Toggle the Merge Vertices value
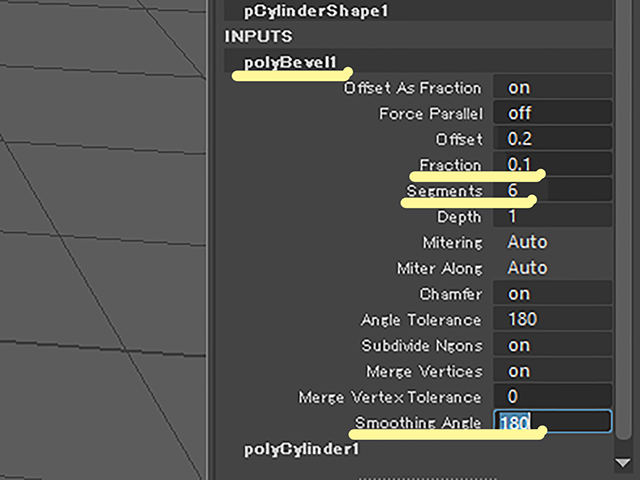The width and height of the screenshot is (640, 480). [552, 371]
